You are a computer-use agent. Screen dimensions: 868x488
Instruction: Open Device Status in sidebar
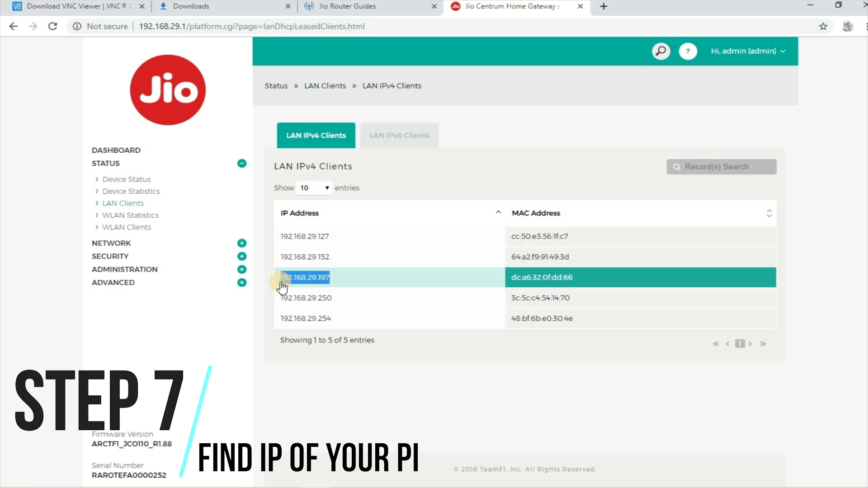(126, 179)
